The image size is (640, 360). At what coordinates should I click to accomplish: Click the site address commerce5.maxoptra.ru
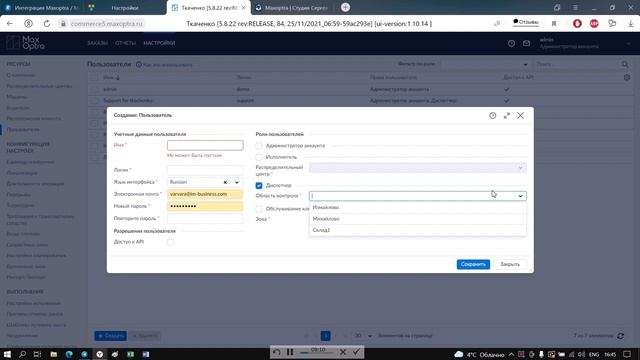pyautogui.click(x=107, y=24)
